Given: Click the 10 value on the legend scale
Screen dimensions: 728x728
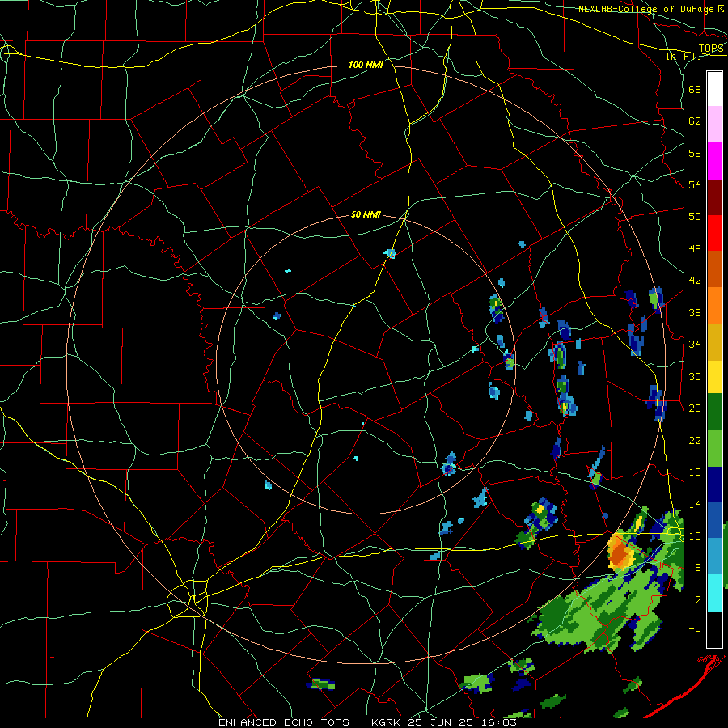Looking at the screenshot, I should tap(695, 536).
